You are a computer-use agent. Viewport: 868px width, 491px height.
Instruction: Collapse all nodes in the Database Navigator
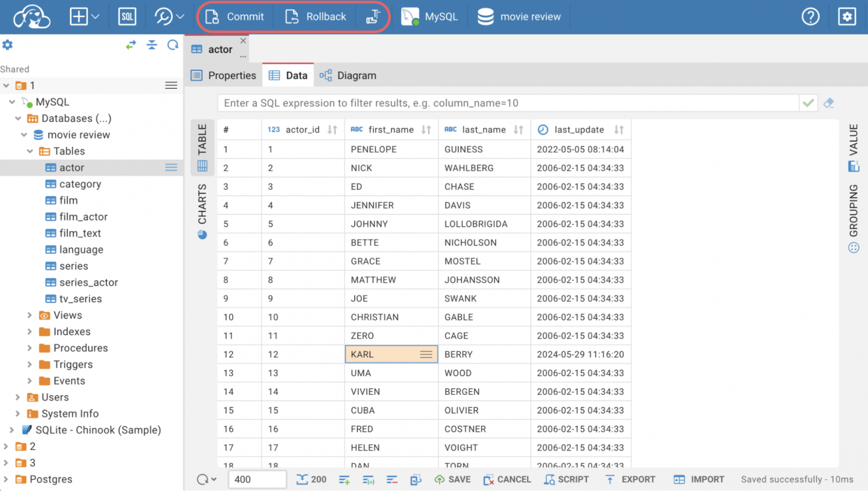click(151, 45)
